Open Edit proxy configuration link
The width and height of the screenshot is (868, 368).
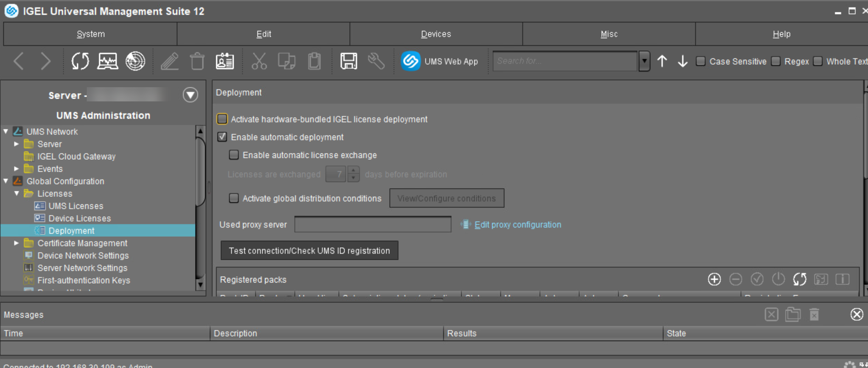tap(517, 225)
